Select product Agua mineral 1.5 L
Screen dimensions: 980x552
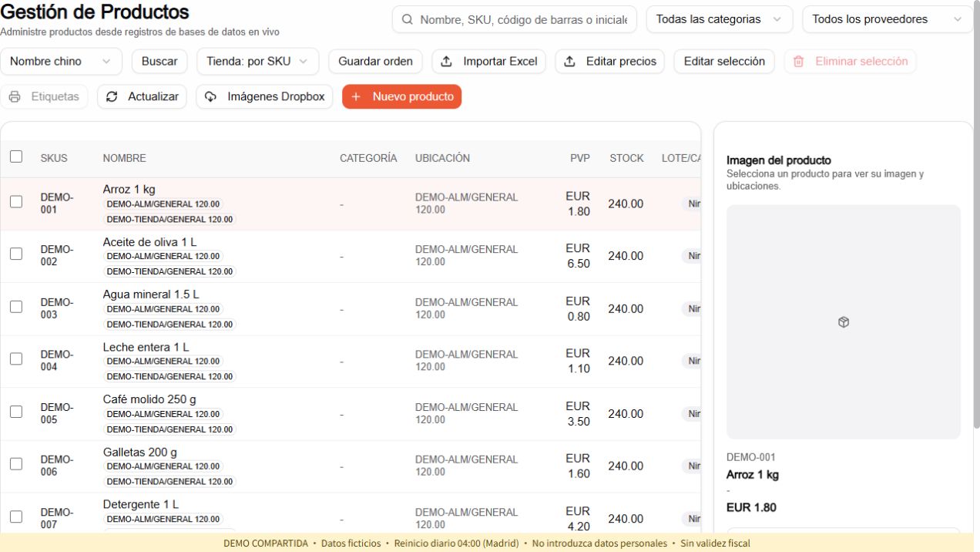click(151, 295)
